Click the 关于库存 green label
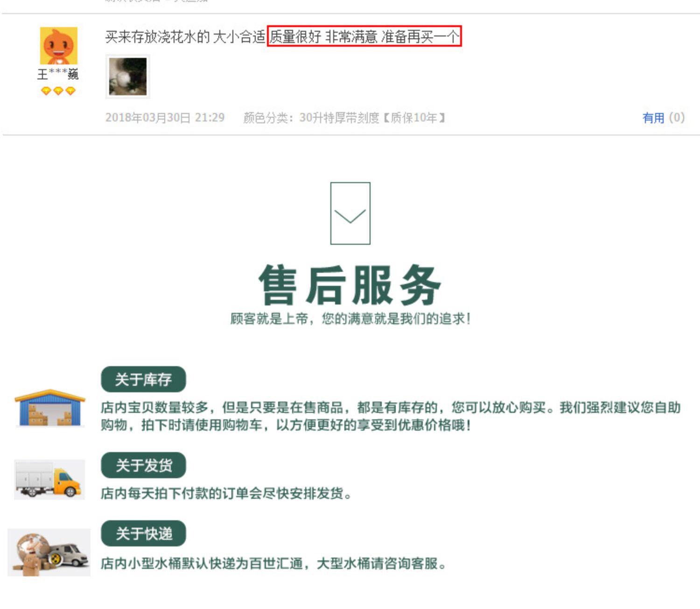This screenshot has height=609, width=700. click(x=143, y=379)
